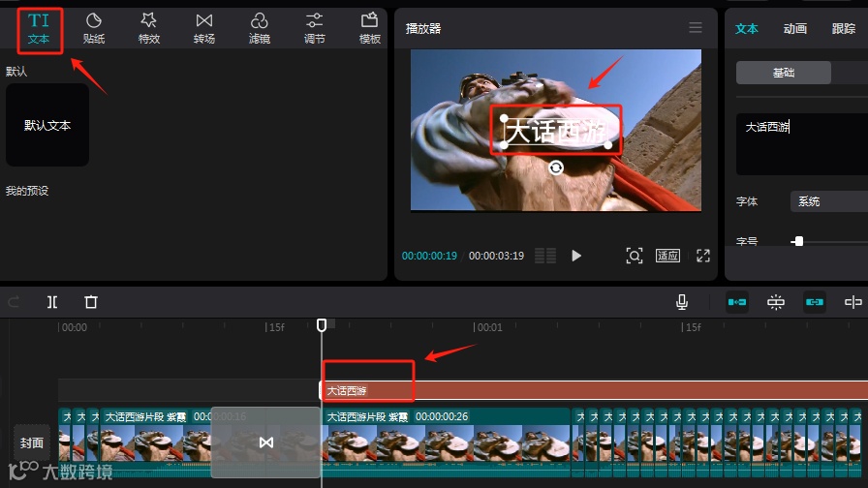Open the 调节 adjustment tab

tap(315, 29)
